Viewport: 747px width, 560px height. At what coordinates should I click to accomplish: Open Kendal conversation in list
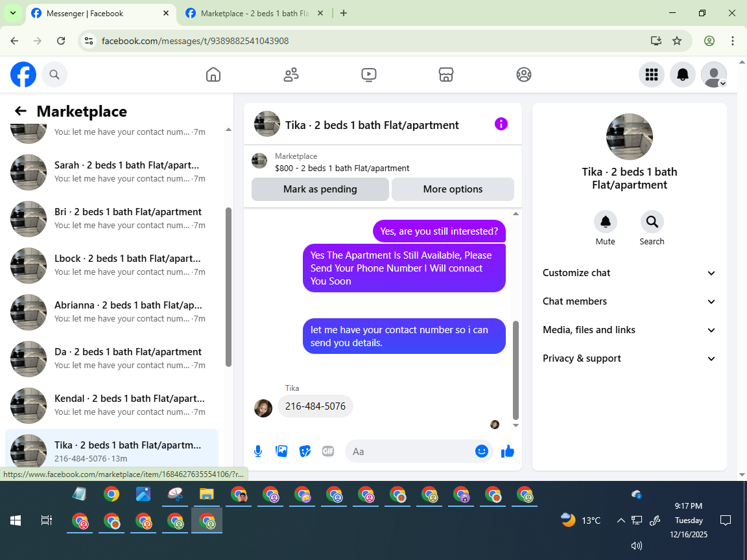click(x=112, y=405)
